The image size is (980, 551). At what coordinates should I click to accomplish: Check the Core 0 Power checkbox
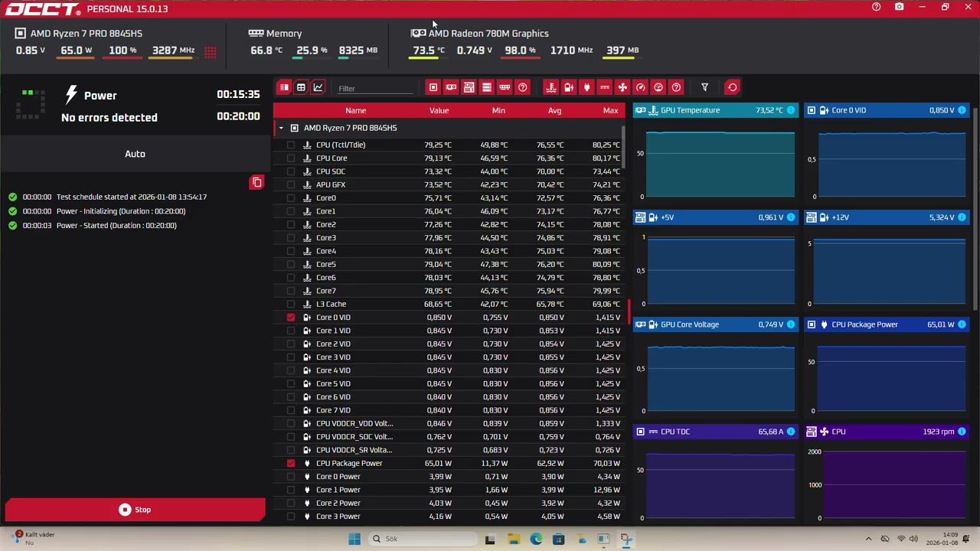[291, 477]
